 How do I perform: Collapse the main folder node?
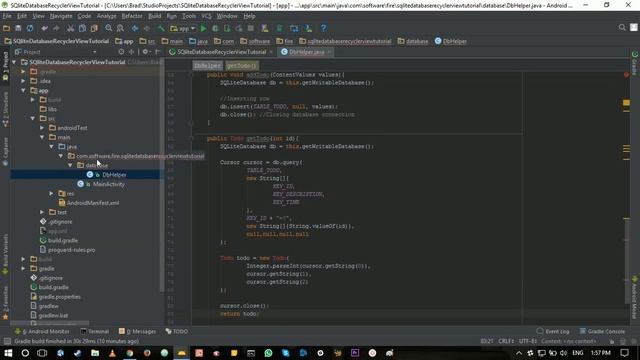[42, 137]
